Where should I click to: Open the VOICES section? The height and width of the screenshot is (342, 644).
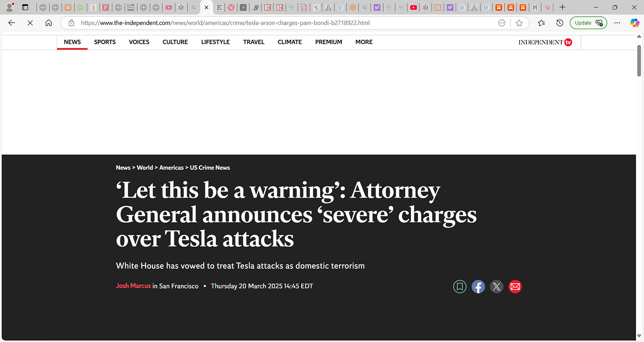pyautogui.click(x=139, y=42)
